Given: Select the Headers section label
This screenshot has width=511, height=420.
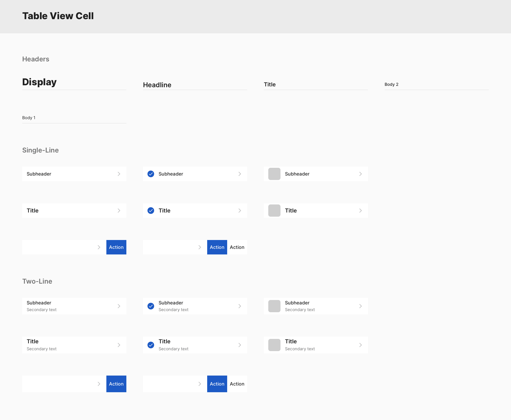Looking at the screenshot, I should tap(36, 59).
